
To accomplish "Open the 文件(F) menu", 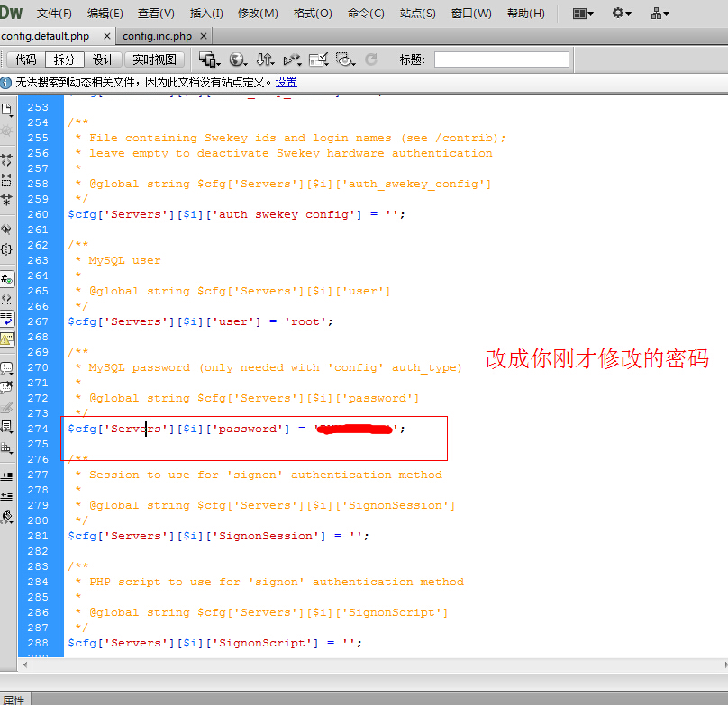I will point(54,14).
